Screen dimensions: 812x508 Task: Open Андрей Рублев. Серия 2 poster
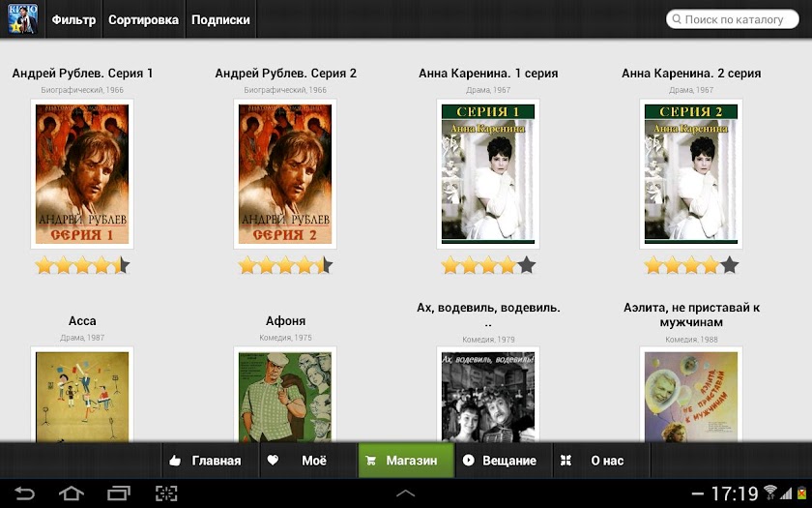click(285, 173)
